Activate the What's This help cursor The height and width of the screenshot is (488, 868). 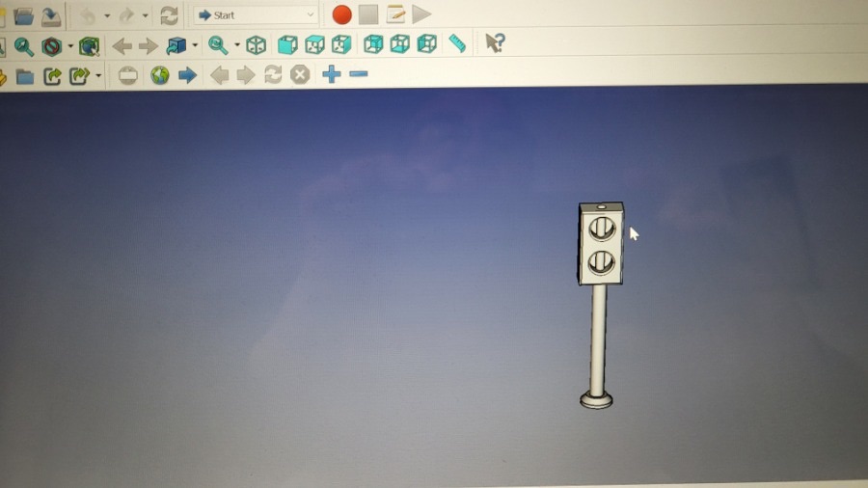pyautogui.click(x=495, y=42)
